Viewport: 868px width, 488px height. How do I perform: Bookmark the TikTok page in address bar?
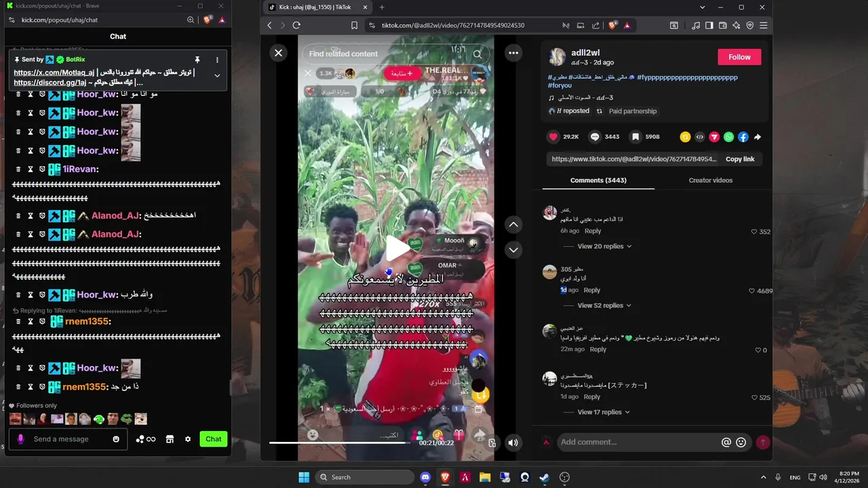click(354, 25)
